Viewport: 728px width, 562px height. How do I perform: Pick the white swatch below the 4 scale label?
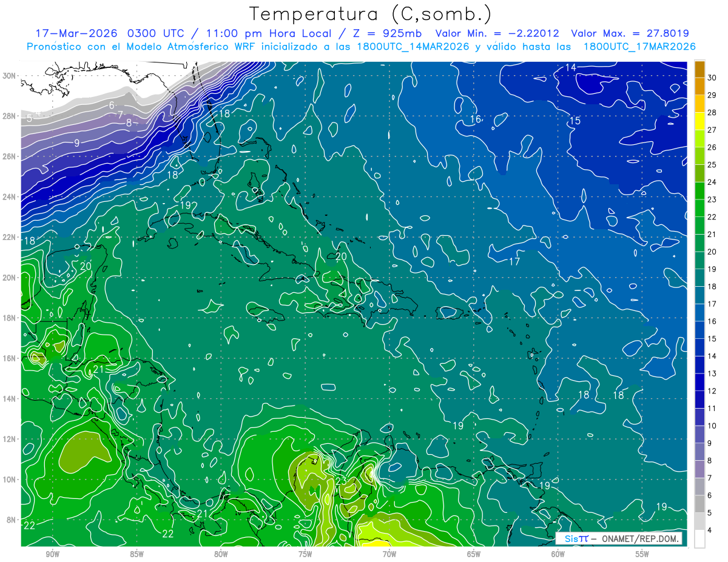[x=699, y=538]
